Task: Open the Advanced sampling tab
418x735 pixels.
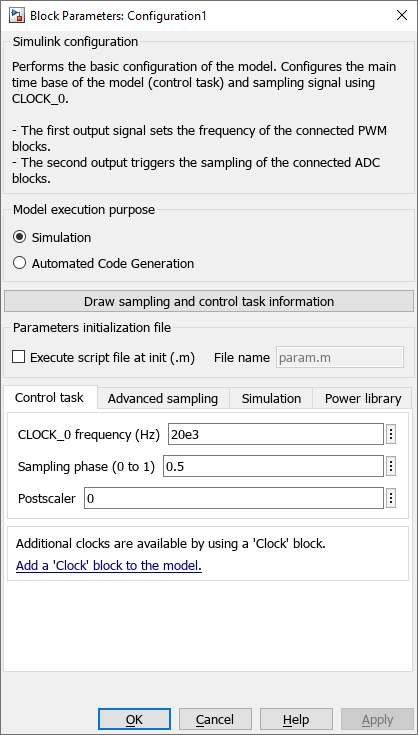Action: (163, 398)
